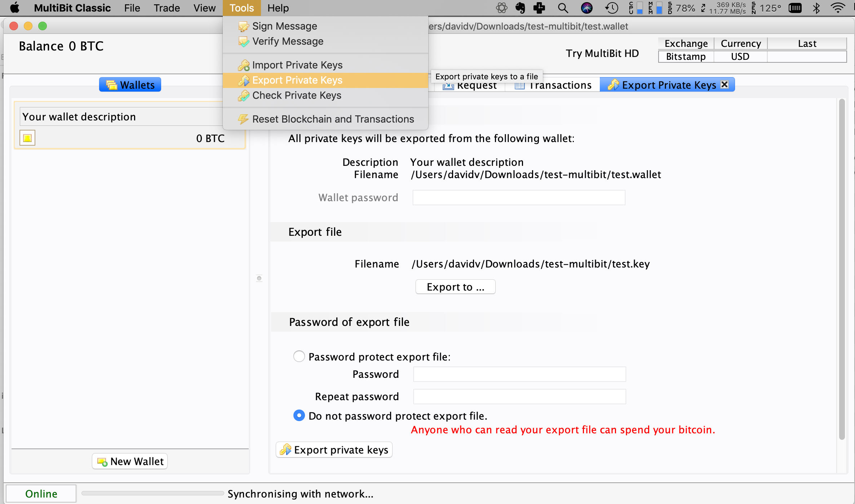Open the Apple menu
This screenshot has height=504, width=855.
click(x=14, y=8)
